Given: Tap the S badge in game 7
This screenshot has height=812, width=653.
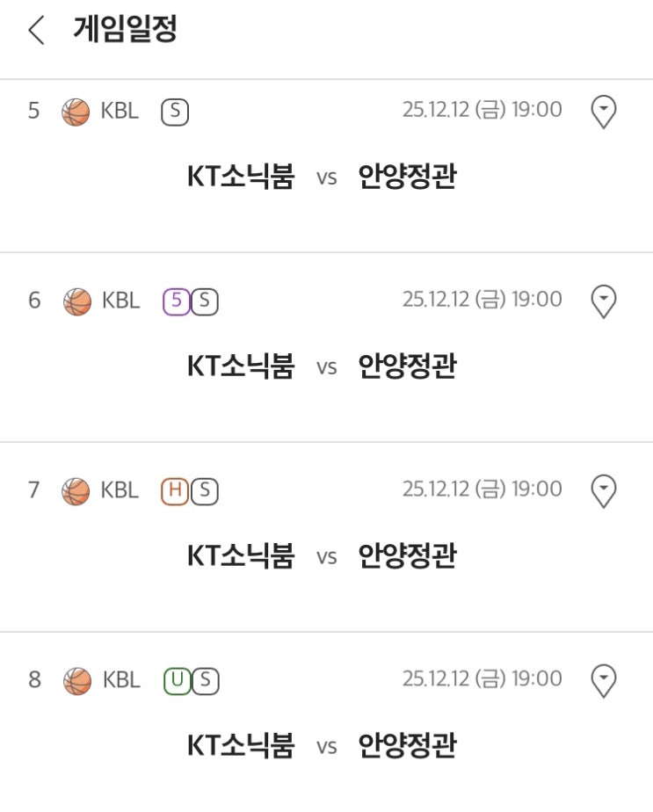Looking at the screenshot, I should (205, 491).
